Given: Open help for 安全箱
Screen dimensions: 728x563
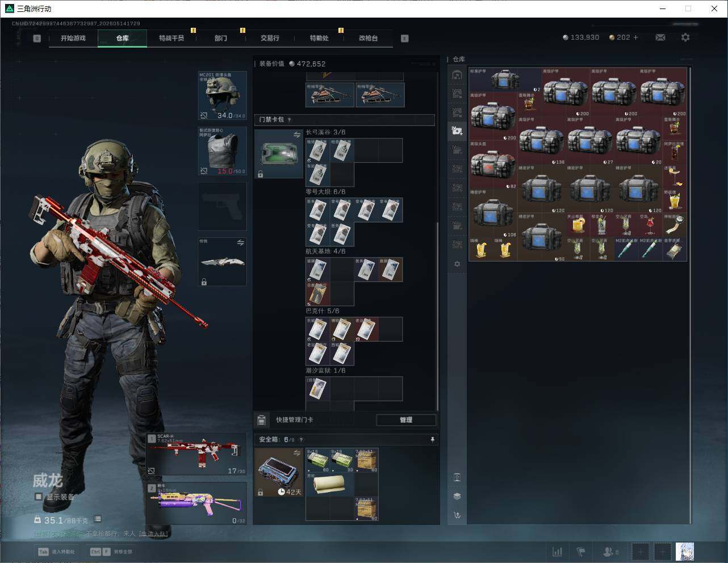Looking at the screenshot, I should coord(301,439).
